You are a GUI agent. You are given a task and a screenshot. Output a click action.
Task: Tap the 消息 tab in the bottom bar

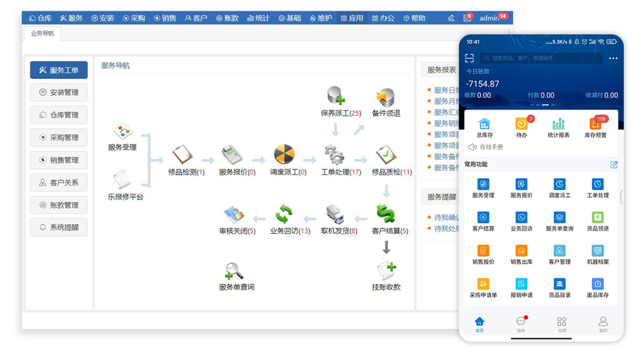(x=521, y=323)
